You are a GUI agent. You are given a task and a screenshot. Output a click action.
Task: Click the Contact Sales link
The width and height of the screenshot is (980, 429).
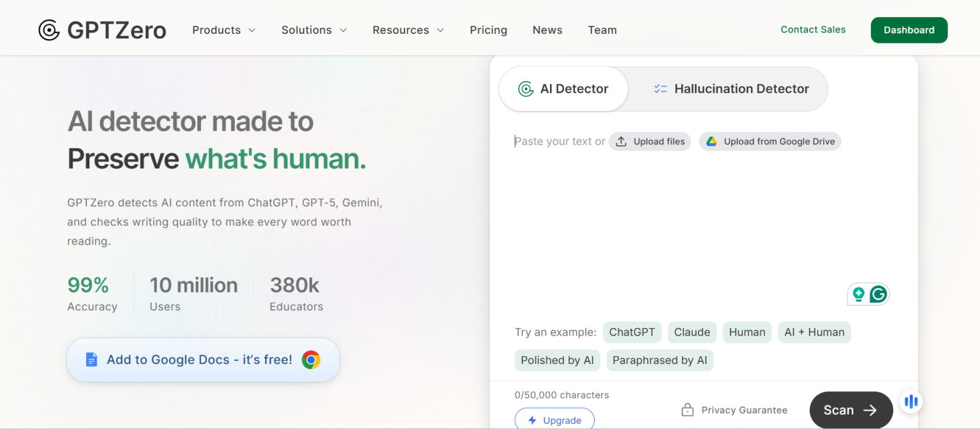[x=813, y=29]
